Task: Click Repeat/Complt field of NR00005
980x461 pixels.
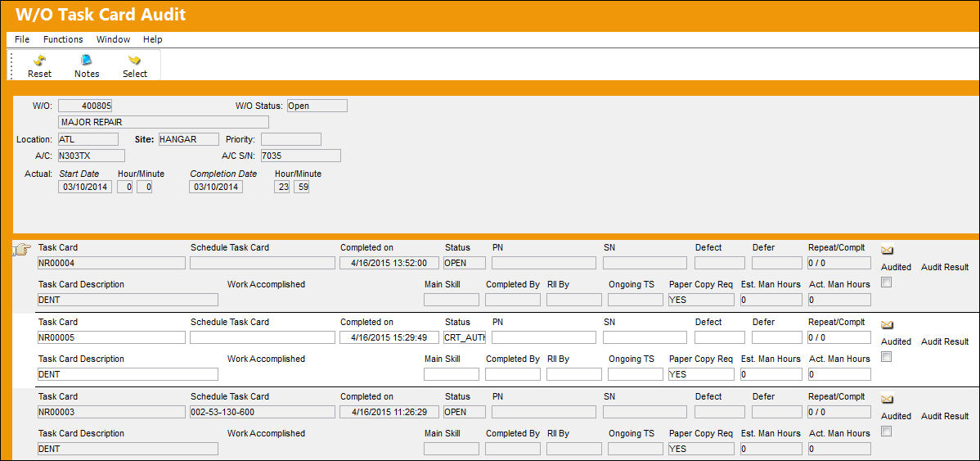Action: point(838,337)
